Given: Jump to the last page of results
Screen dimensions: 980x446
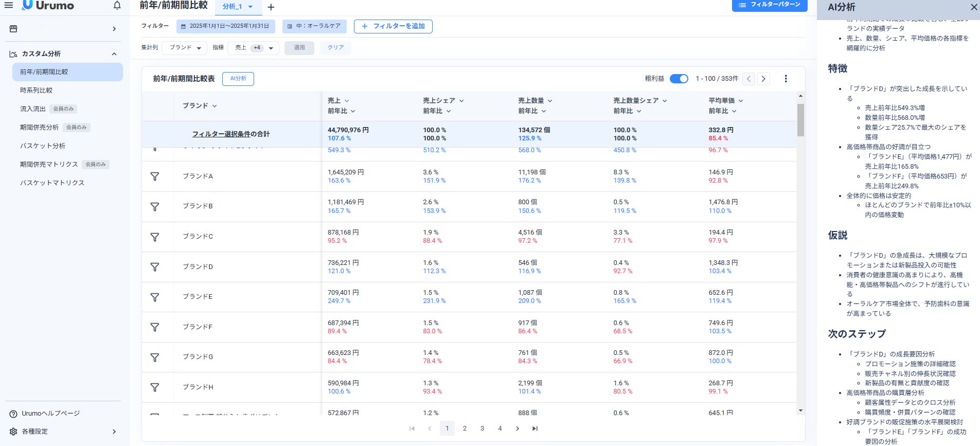Looking at the screenshot, I should [535, 429].
